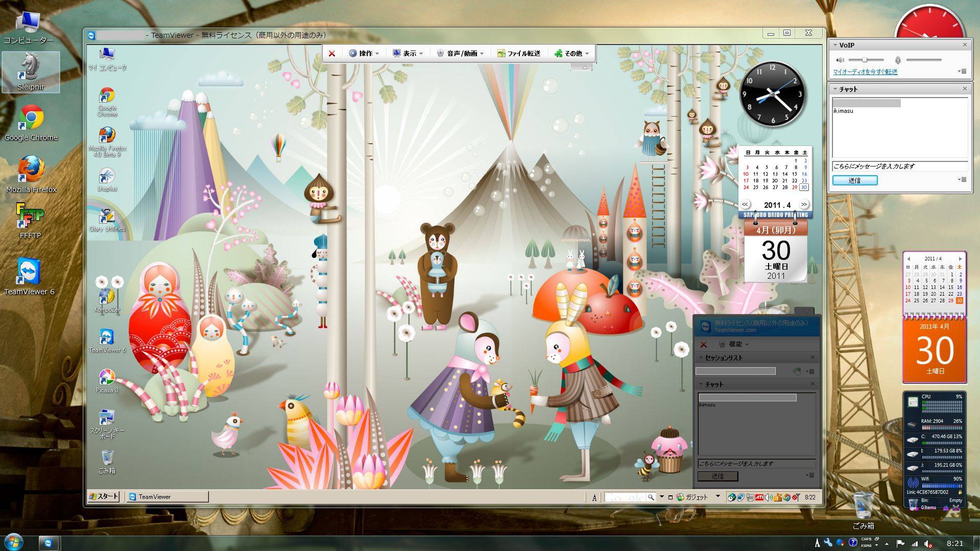Click wrench icon in local system tray
This screenshot has width=980, height=551.
click(828, 543)
